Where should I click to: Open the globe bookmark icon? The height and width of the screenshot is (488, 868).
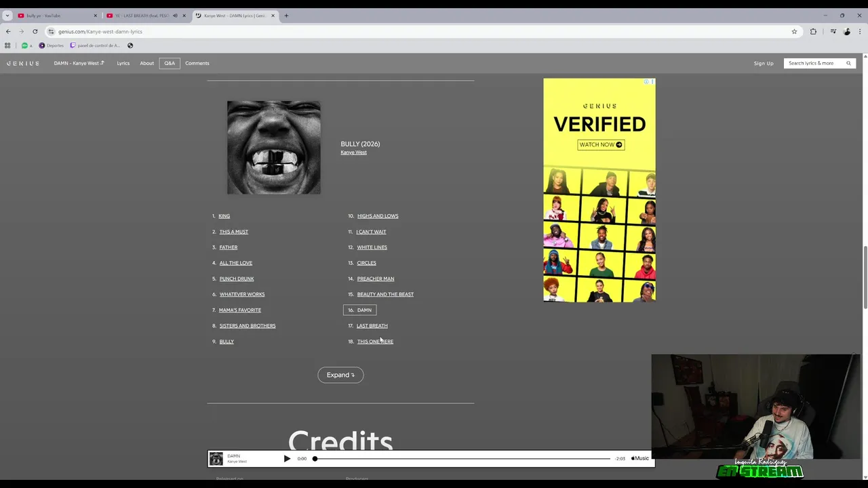[x=130, y=45]
